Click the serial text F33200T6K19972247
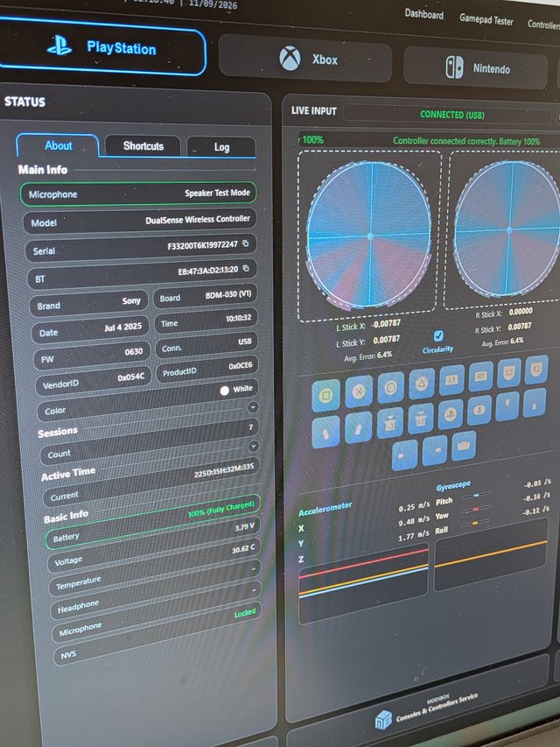 [202, 245]
